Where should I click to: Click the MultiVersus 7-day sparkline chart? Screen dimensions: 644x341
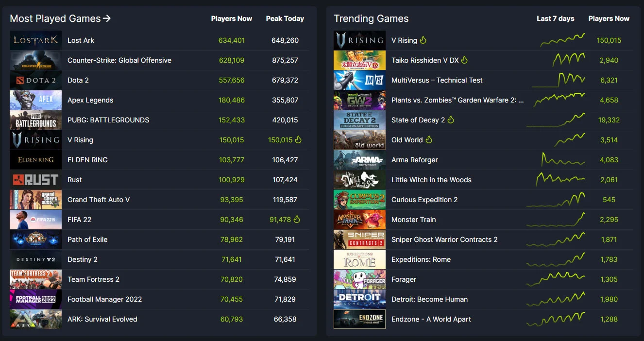pyautogui.click(x=559, y=80)
